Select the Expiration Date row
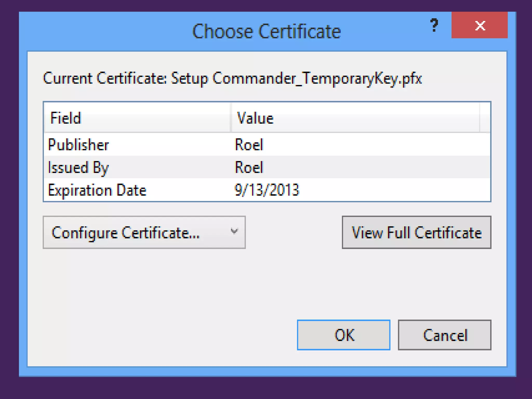This screenshot has width=532, height=399. click(97, 190)
